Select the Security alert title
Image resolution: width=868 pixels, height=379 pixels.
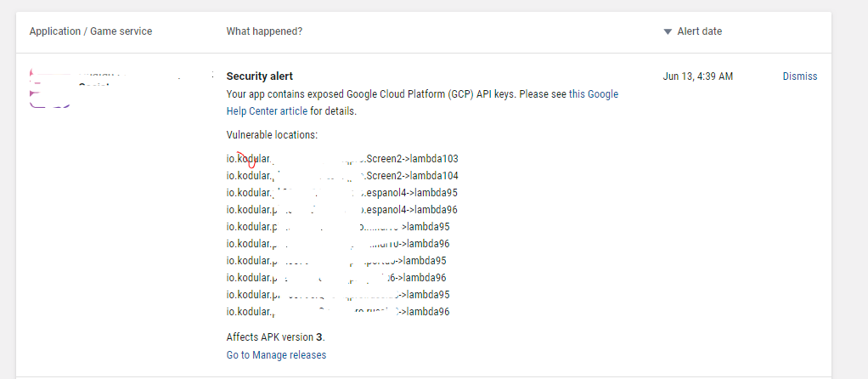(260, 76)
